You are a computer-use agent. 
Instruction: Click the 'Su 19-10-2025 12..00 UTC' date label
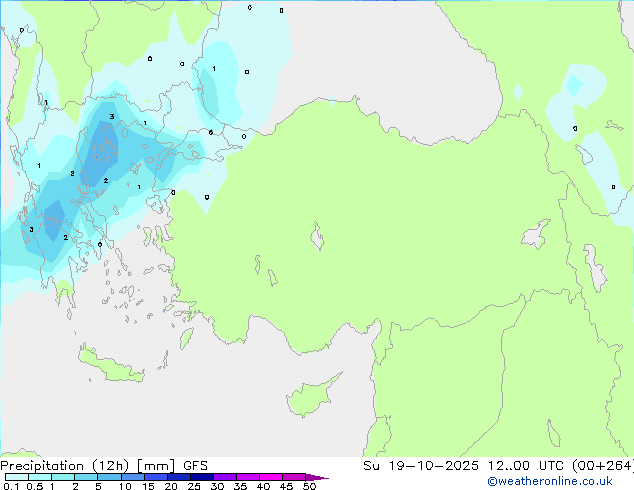pyautogui.click(x=463, y=466)
